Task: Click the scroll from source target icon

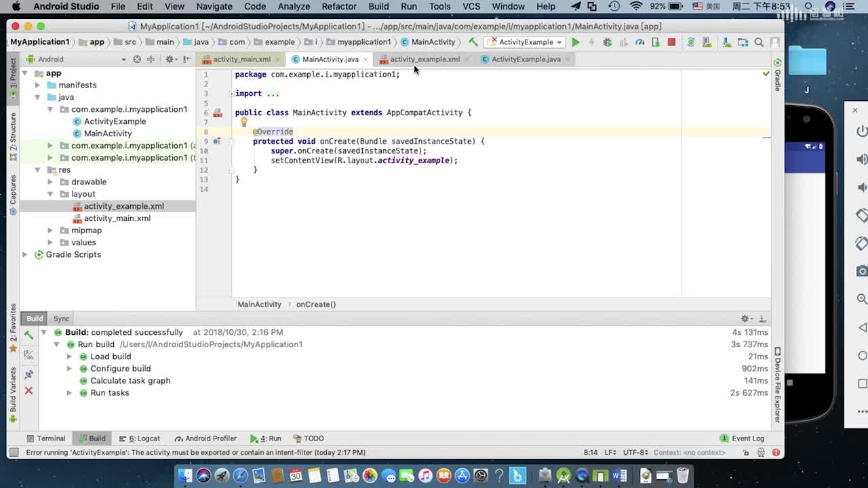Action: [x=137, y=59]
